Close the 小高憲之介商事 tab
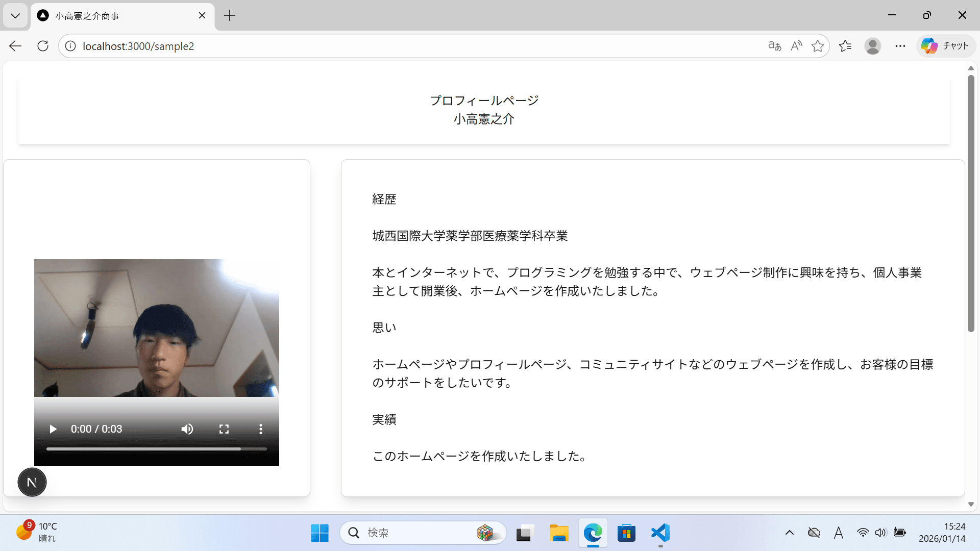980x551 pixels. [x=202, y=15]
